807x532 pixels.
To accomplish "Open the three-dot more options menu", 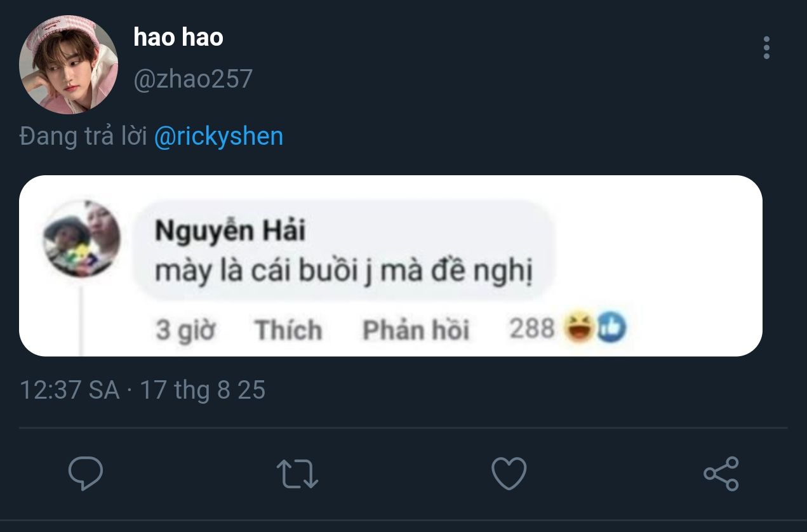I will pyautogui.click(x=766, y=48).
